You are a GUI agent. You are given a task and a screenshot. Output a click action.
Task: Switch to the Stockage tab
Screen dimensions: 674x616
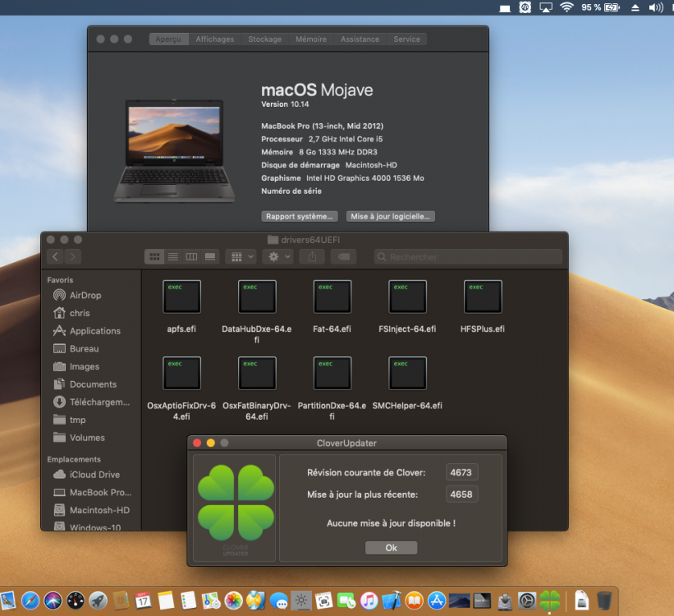[265, 39]
